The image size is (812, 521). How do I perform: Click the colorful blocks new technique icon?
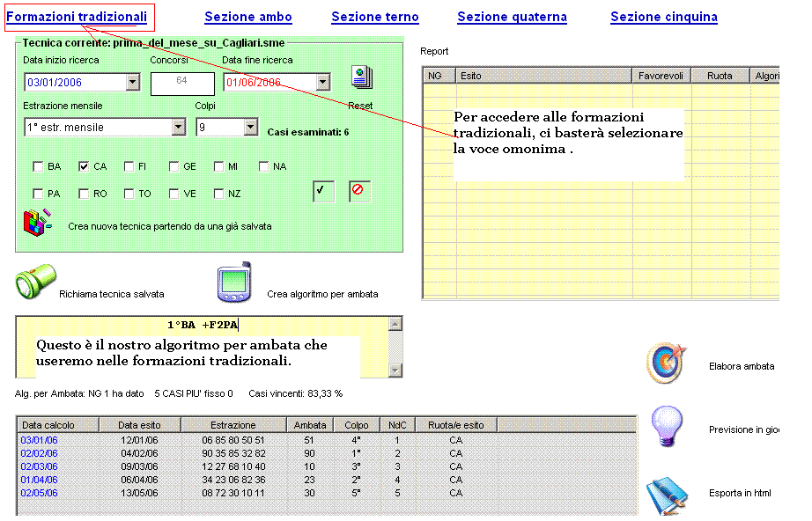pyautogui.click(x=37, y=223)
